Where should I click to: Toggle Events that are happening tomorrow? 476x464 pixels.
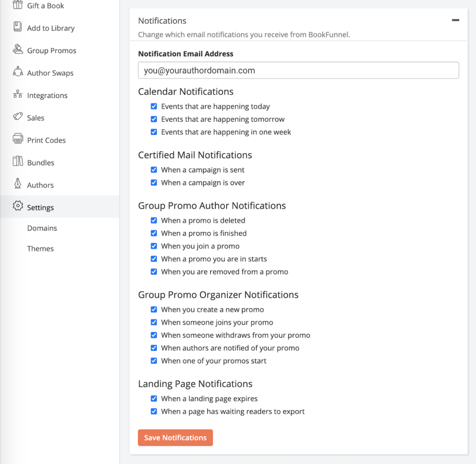pyautogui.click(x=154, y=119)
